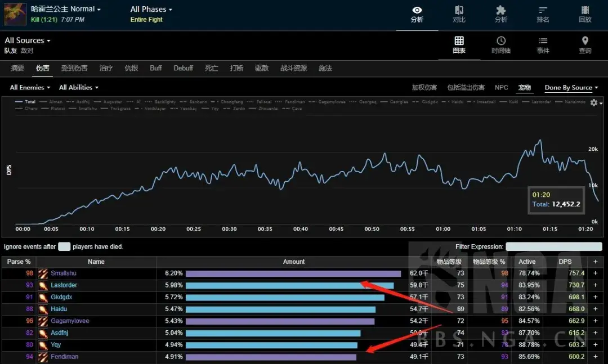Enable 加权伤害 weighted damage
The image size is (608, 364).
click(424, 88)
